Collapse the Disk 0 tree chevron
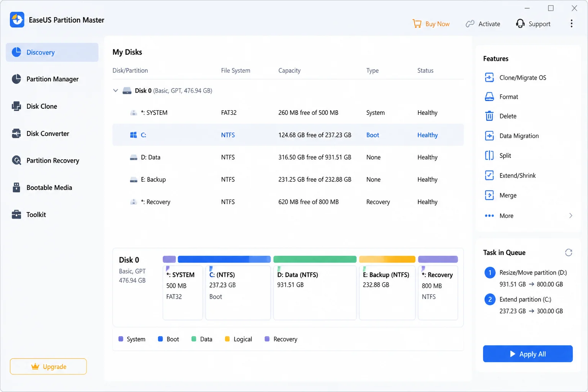 tap(115, 91)
